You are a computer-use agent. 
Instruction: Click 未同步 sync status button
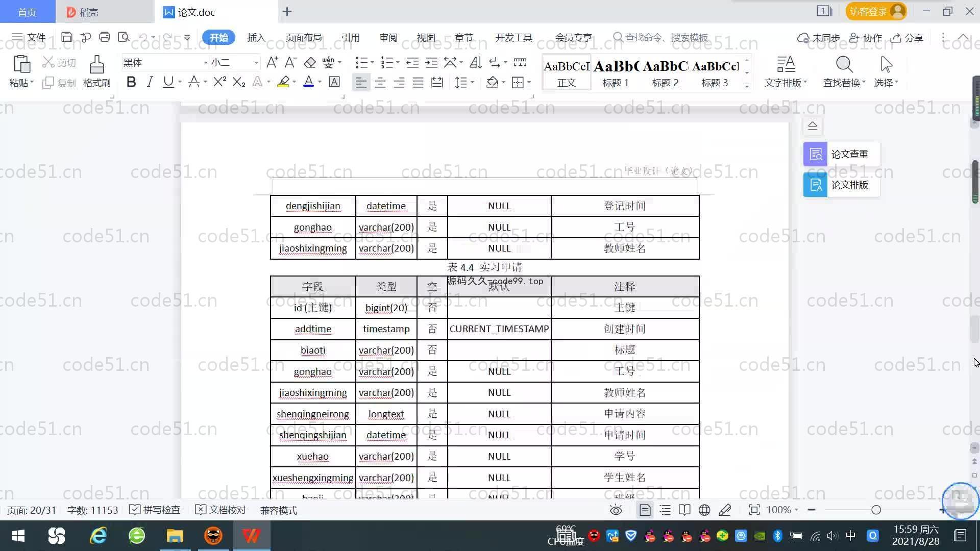819,37
